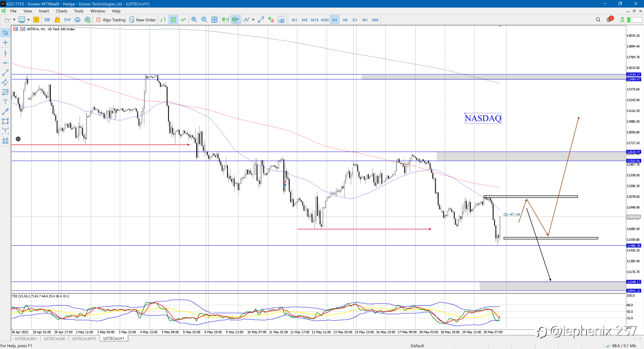Expand the new chart dropdown arrow

(x=14, y=20)
